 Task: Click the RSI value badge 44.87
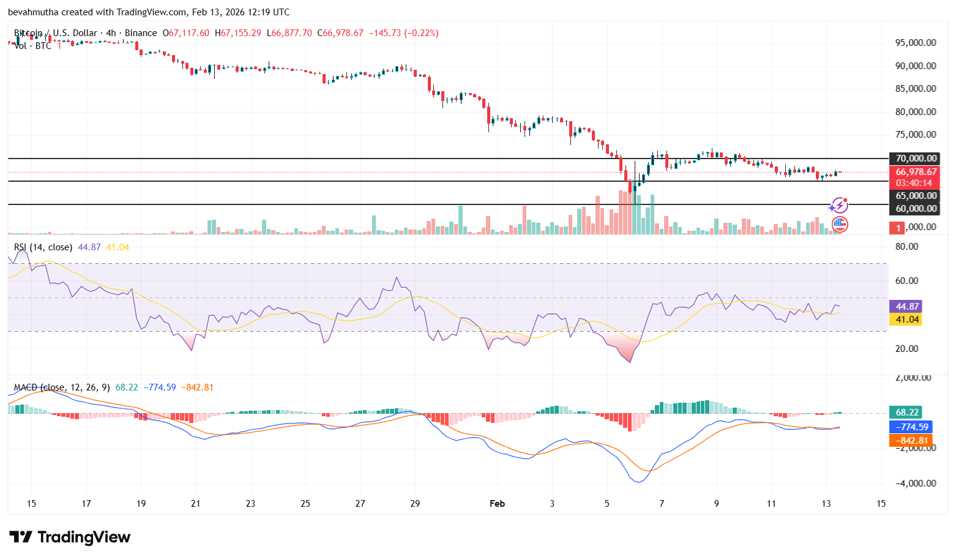[x=906, y=305]
